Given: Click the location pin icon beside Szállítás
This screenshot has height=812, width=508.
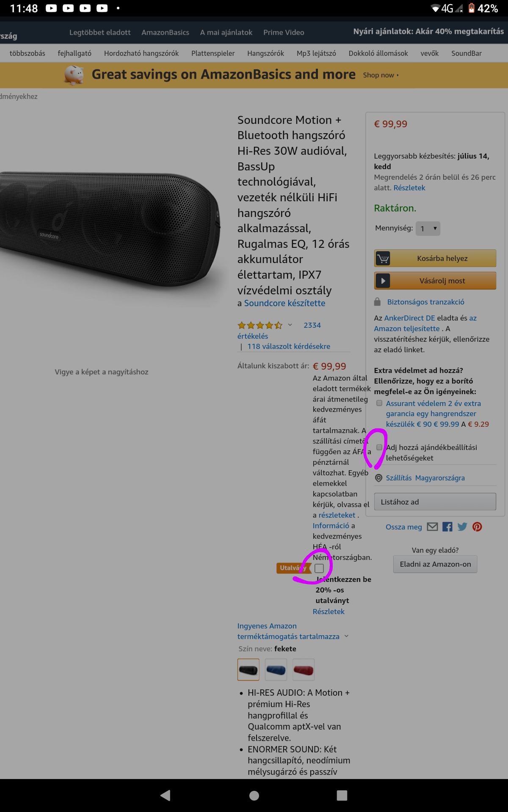Looking at the screenshot, I should click(x=379, y=478).
